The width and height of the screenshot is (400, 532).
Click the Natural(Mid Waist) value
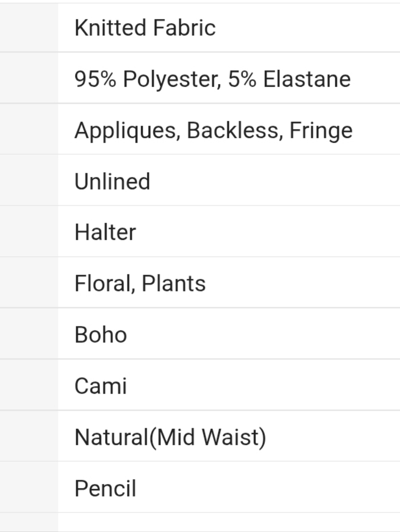pos(170,437)
